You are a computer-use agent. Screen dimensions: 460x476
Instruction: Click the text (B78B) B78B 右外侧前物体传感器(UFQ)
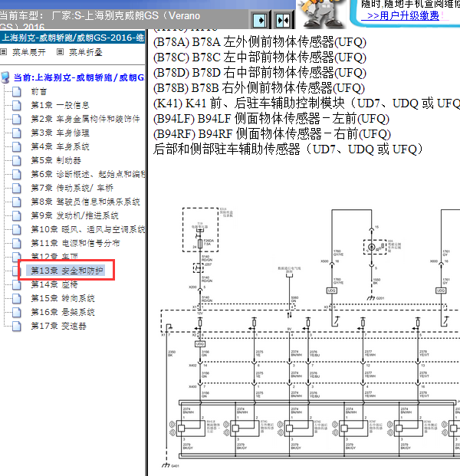coord(258,87)
